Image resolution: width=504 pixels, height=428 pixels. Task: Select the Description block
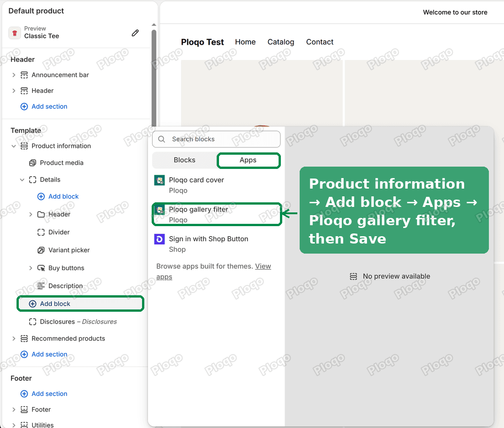pos(65,286)
